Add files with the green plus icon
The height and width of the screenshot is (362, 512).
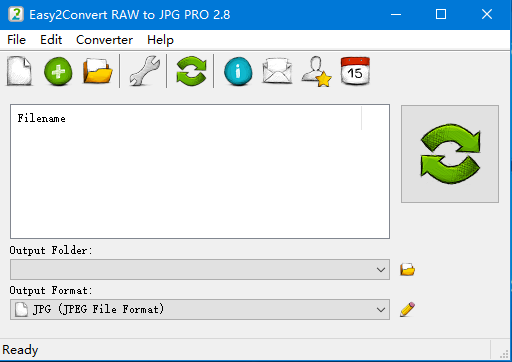pyautogui.click(x=58, y=71)
